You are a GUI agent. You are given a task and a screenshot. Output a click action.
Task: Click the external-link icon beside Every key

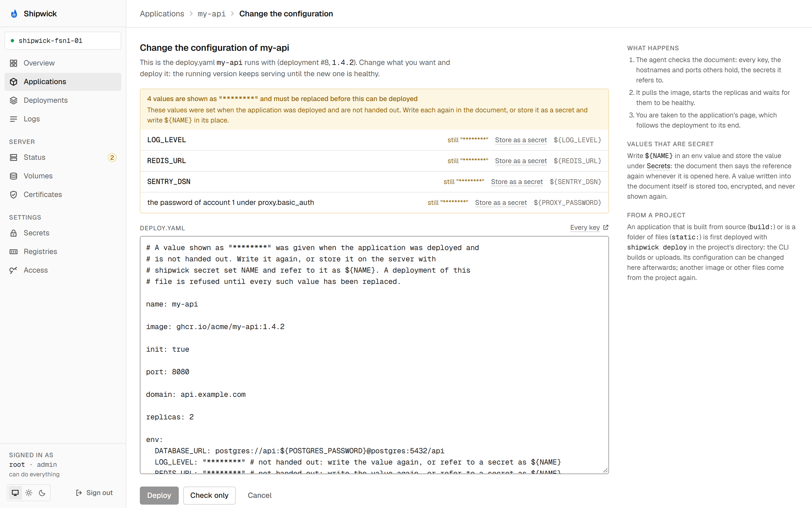(x=606, y=227)
